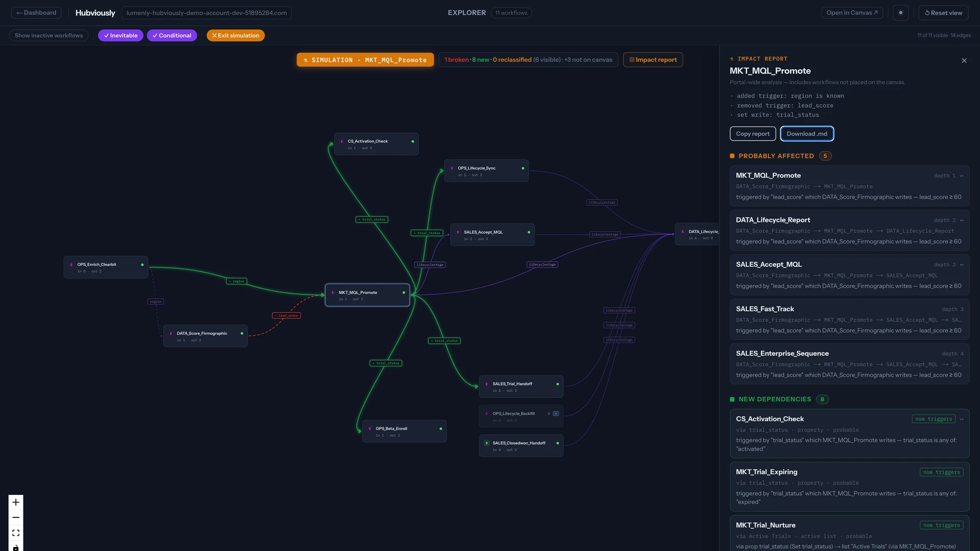Click the D type badge on SALES_Closedwon_Handoff
This screenshot has height=551, width=980.
pos(486,443)
